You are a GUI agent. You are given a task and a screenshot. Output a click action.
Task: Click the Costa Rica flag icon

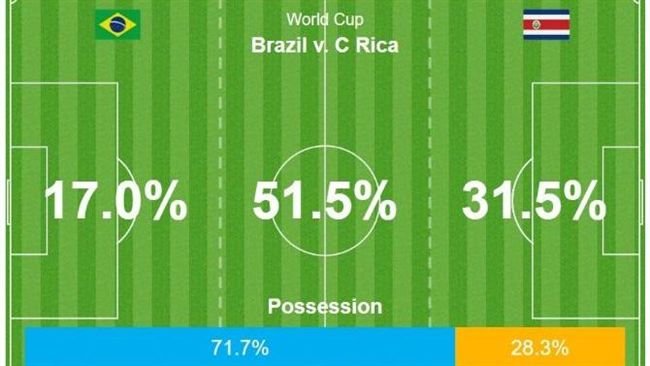(x=546, y=25)
